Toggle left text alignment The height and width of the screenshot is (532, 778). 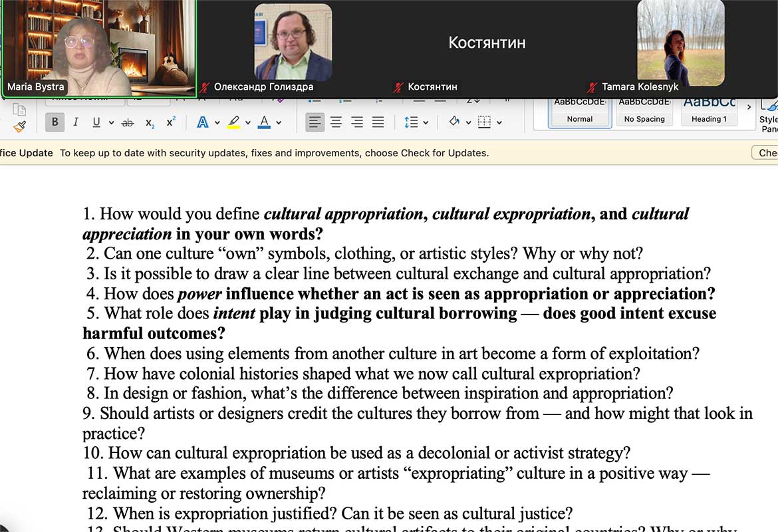[x=315, y=122]
